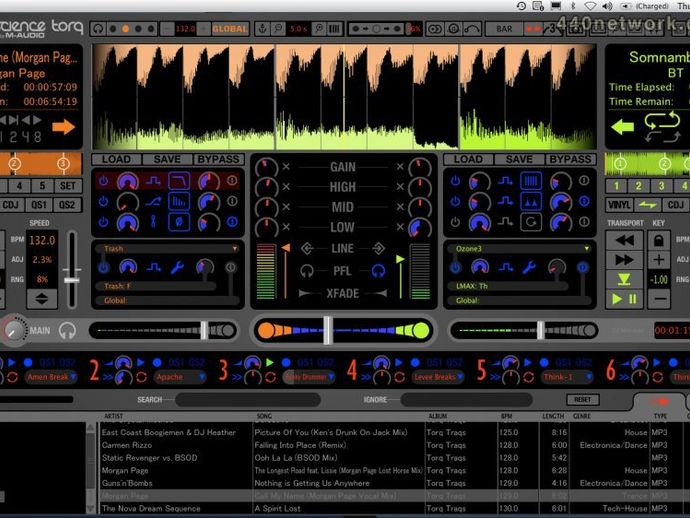Viewport: 690px width, 518px height.
Task: Toggle power on left deck third effect slot
Action: 103,222
